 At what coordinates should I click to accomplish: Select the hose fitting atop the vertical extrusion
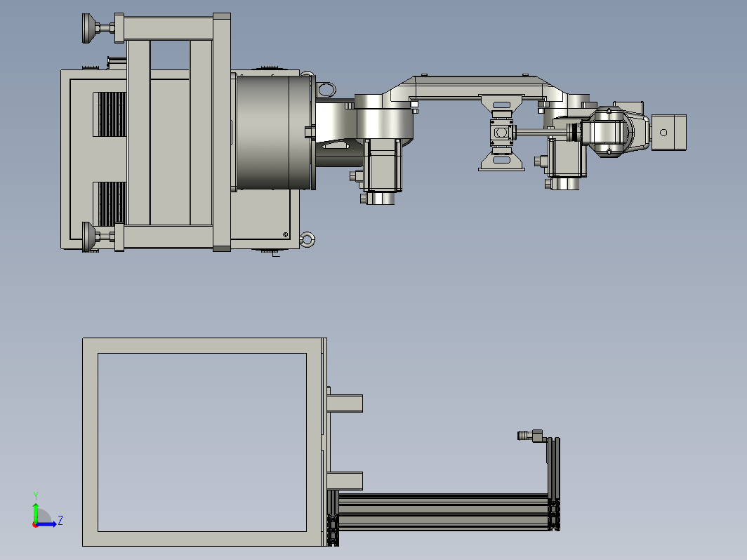(530, 436)
